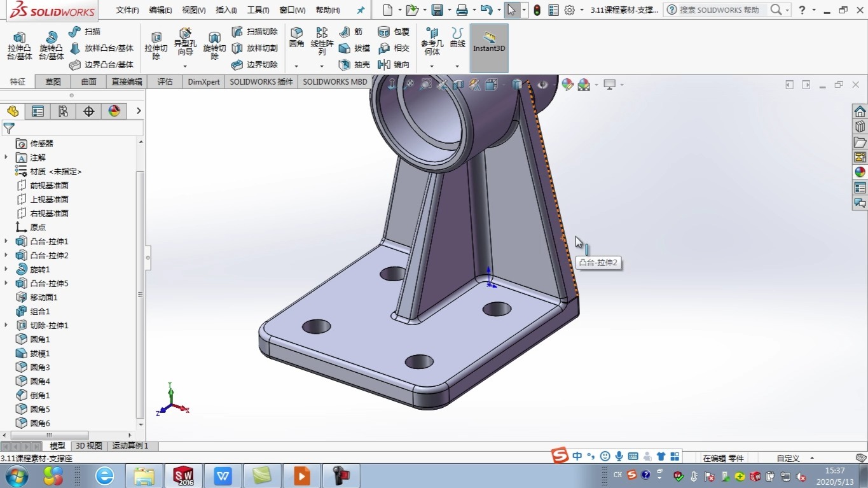Viewport: 868px width, 488px height.
Task: Open the DimXpertManager tab icon
Action: coord(88,111)
